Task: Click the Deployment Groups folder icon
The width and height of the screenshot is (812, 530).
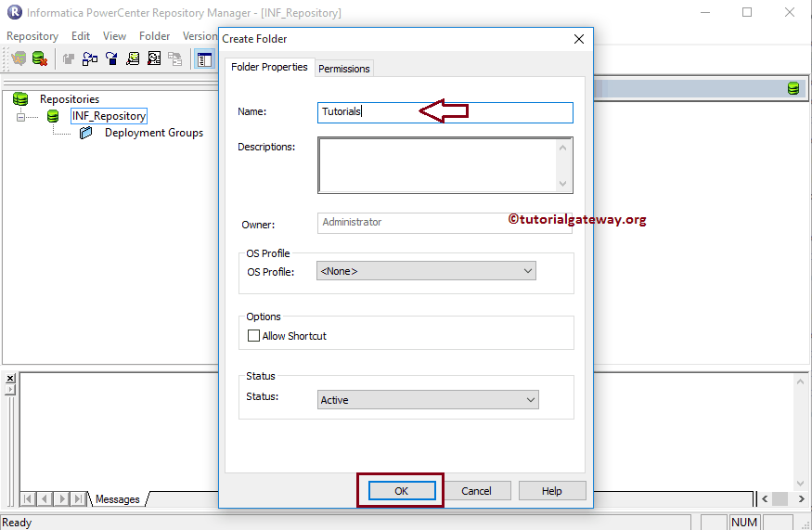Action: 86,133
